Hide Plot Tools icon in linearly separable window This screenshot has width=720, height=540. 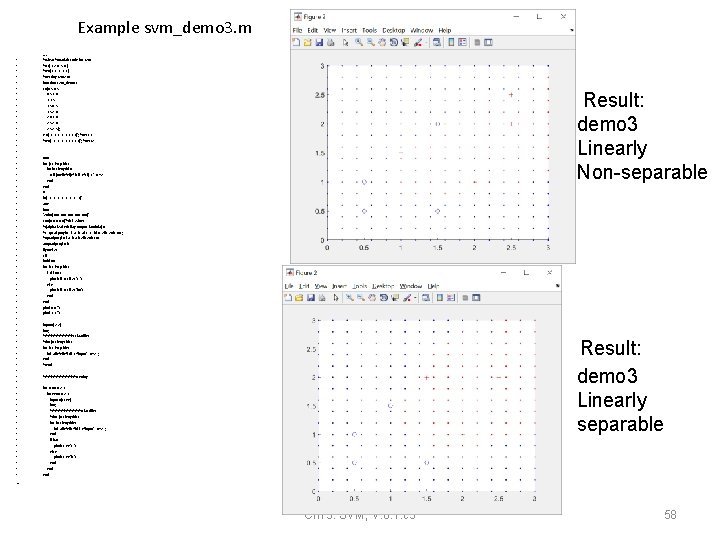click(x=465, y=298)
